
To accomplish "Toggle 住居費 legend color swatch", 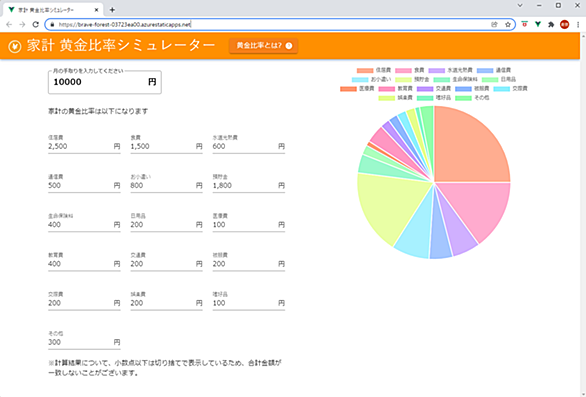I will click(365, 70).
